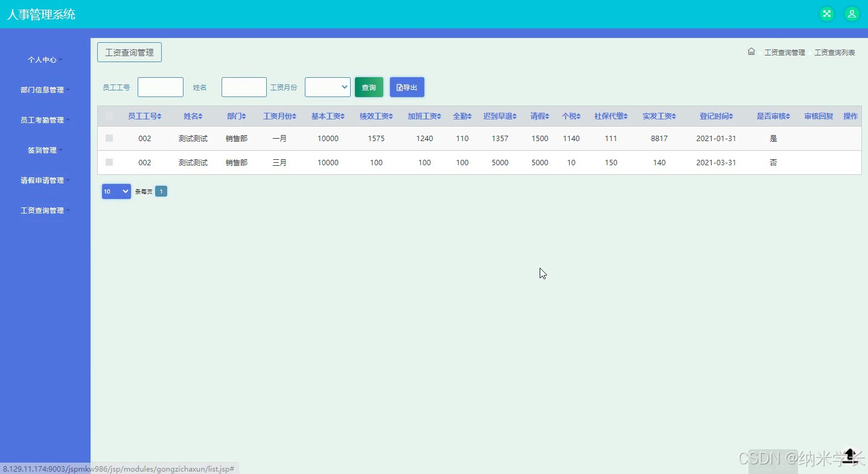Image resolution: width=868 pixels, height=474 pixels.
Task: Sort by 个税 column
Action: pos(572,116)
